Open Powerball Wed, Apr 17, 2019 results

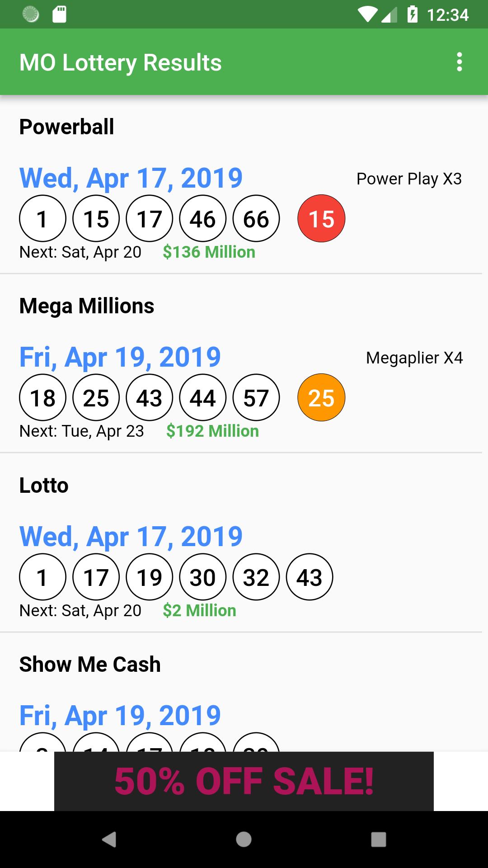coord(131,178)
